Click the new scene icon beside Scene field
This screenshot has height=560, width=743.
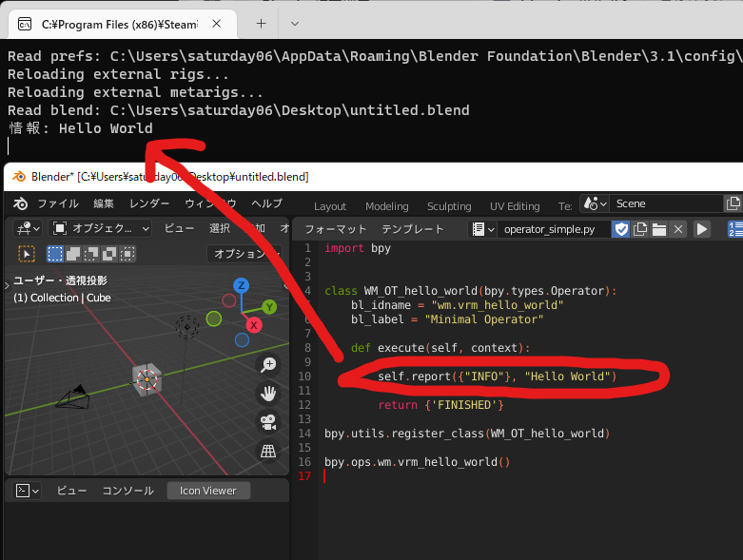[733, 203]
